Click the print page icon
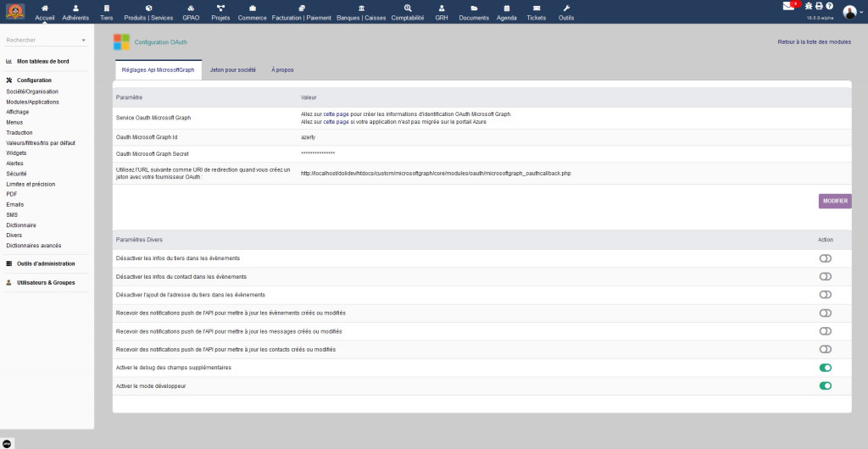The height and width of the screenshot is (449, 868). click(820, 6)
